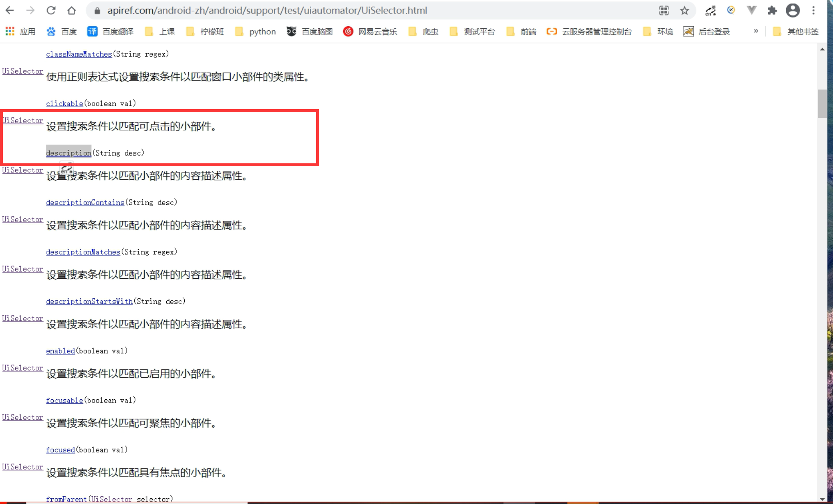833x504 pixels.
Task: Open the apps grid shortcut
Action: [x=10, y=31]
